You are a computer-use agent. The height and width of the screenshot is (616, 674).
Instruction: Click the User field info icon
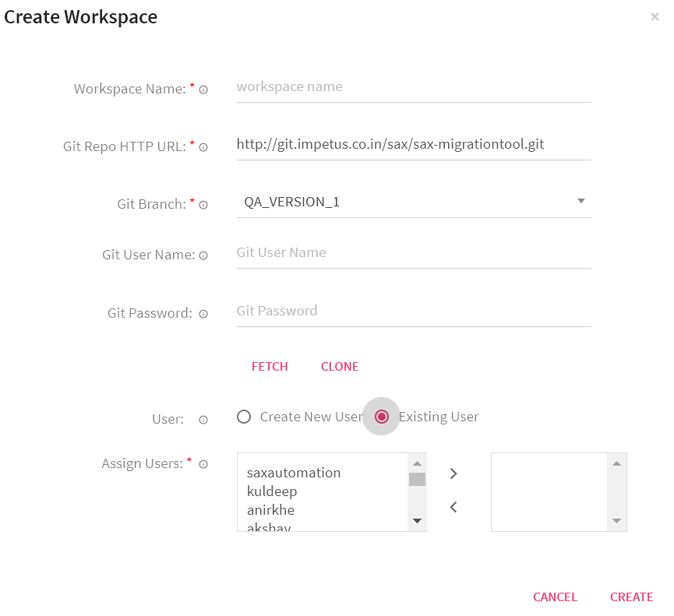(x=203, y=420)
